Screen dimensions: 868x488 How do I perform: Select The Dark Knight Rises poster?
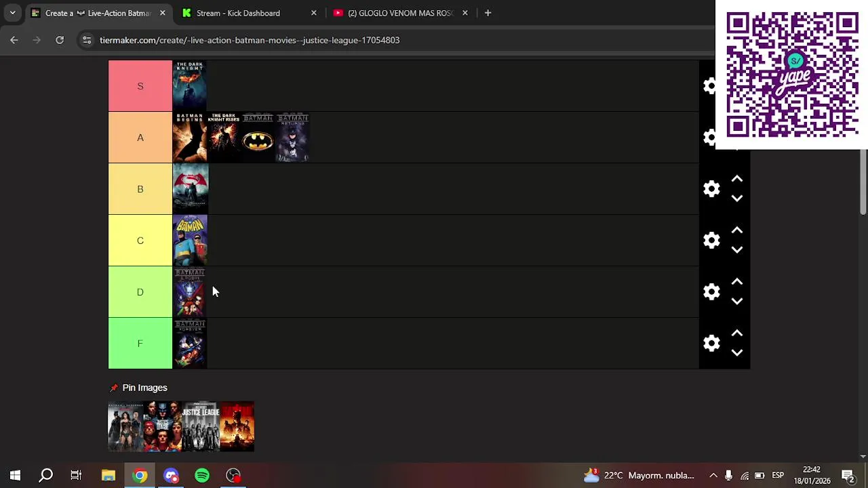[224, 138]
